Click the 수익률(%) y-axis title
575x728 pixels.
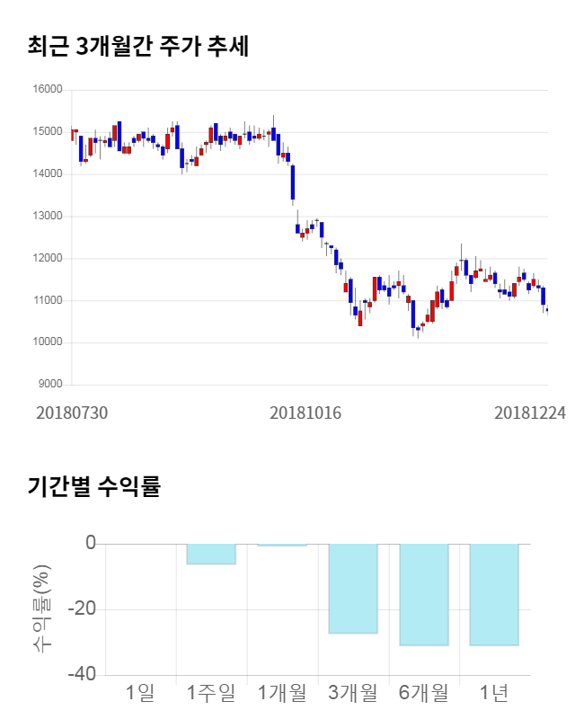coord(42,609)
